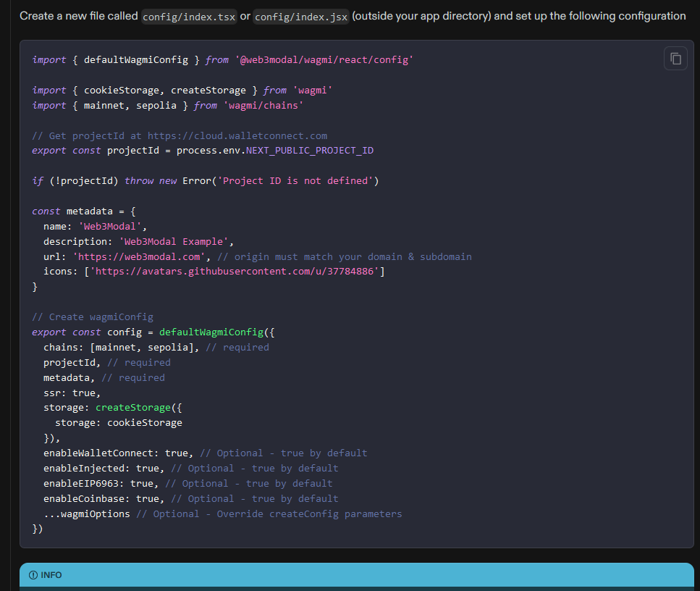Click the enableCoinbase option line
The width and height of the screenshot is (700, 591).
[x=190, y=499]
